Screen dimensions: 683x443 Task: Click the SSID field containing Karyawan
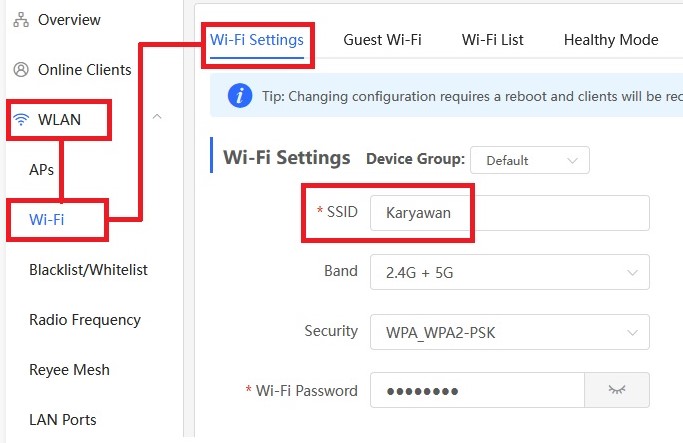tap(510, 213)
